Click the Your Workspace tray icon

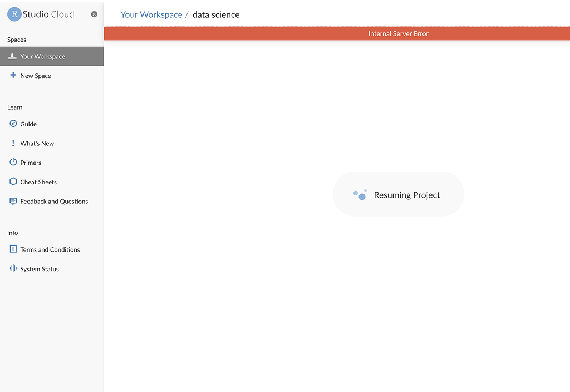[12, 56]
